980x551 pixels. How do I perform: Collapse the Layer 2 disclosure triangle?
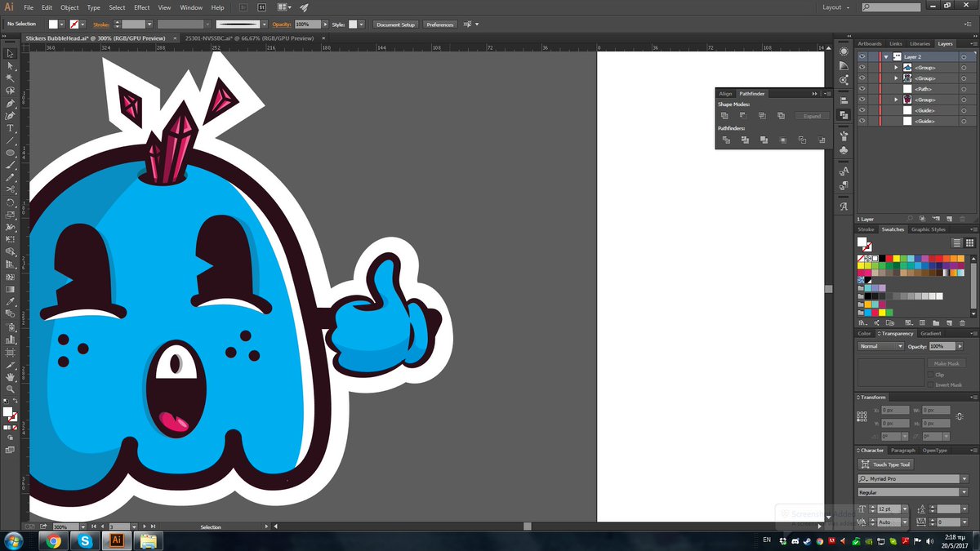[885, 57]
